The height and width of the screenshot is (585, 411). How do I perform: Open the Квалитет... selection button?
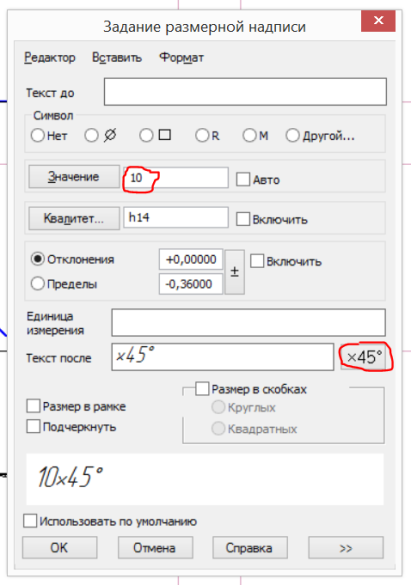coord(74,218)
